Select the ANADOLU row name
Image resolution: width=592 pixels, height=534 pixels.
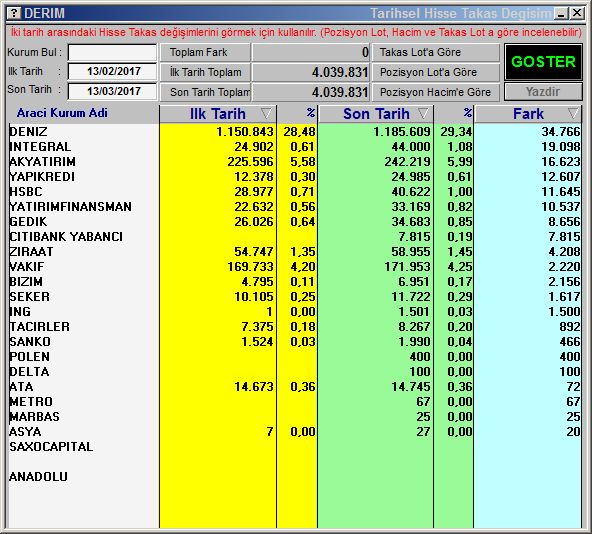[x=39, y=477]
